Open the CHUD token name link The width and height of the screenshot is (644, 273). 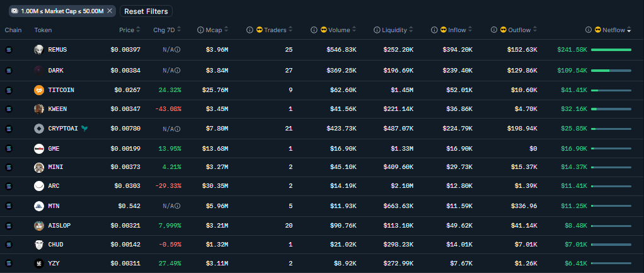55,245
